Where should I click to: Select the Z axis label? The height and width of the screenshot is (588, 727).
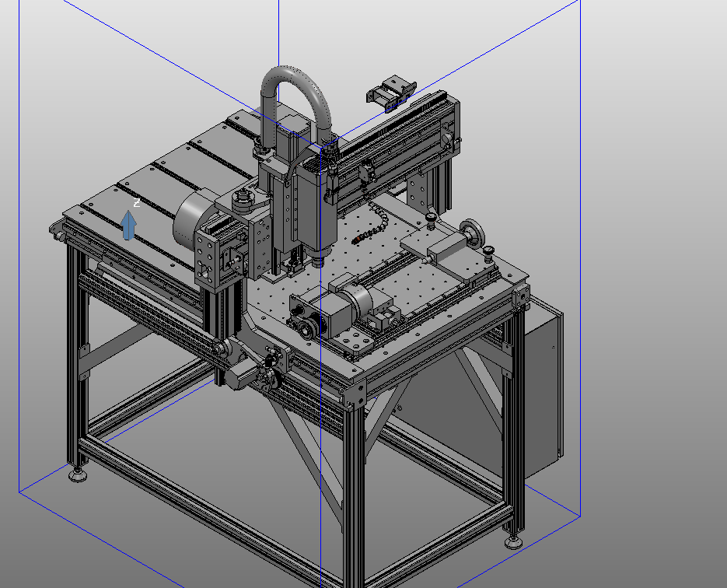click(x=137, y=203)
